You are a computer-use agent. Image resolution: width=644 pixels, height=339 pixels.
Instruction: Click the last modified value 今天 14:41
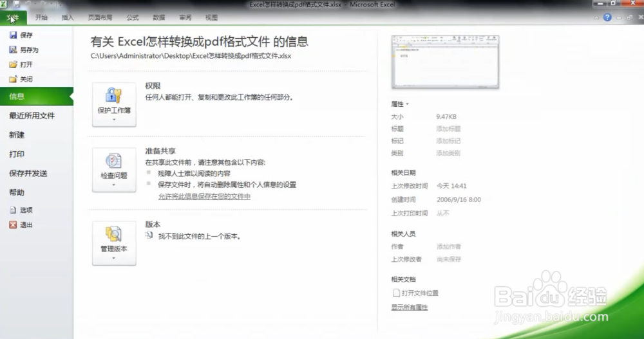click(451, 186)
